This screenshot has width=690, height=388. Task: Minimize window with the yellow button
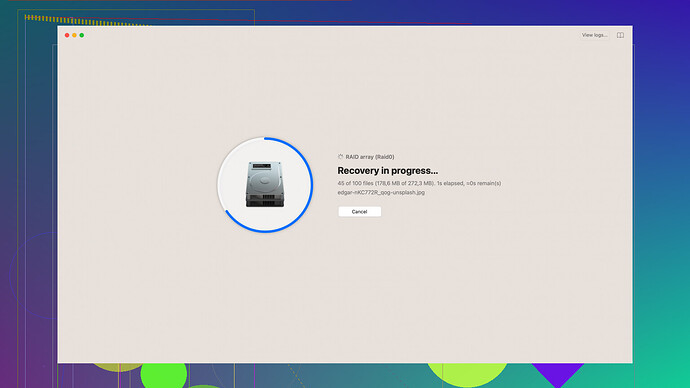(x=74, y=35)
